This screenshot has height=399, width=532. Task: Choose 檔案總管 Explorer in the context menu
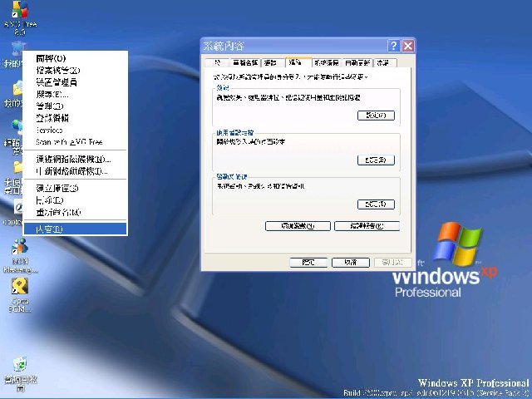coord(75,70)
